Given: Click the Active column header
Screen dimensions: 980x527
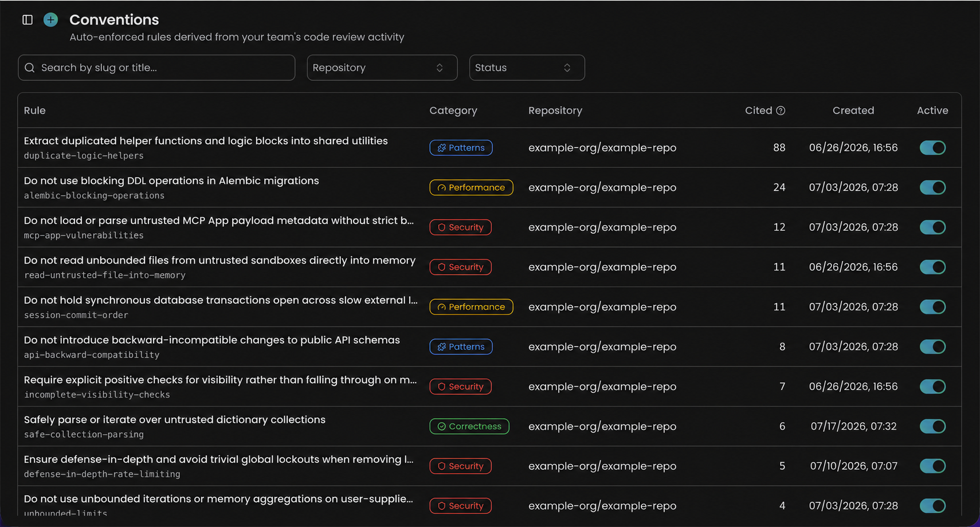Looking at the screenshot, I should click(932, 111).
